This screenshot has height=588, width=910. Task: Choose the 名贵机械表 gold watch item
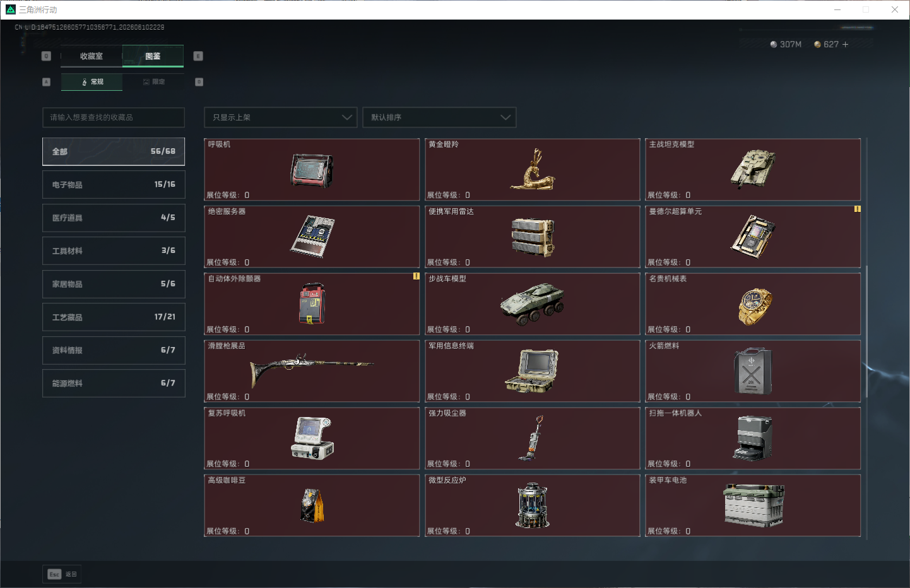point(753,304)
